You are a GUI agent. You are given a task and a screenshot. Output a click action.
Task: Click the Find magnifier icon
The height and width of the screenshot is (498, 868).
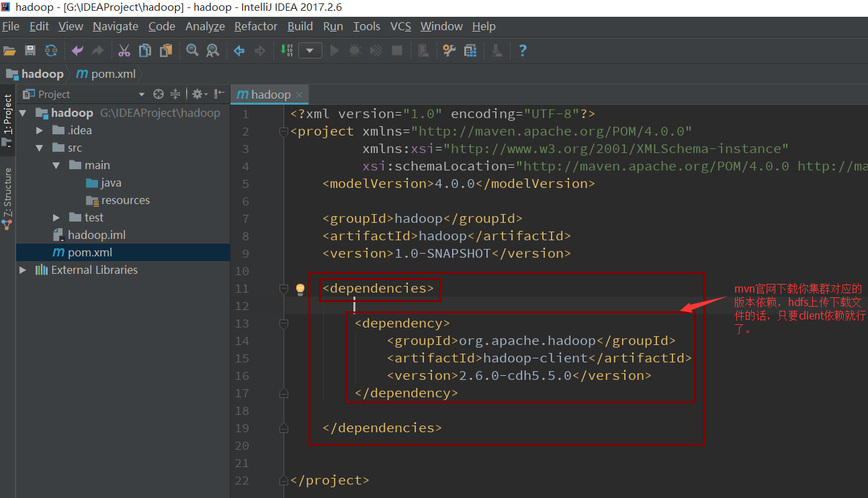[192, 50]
